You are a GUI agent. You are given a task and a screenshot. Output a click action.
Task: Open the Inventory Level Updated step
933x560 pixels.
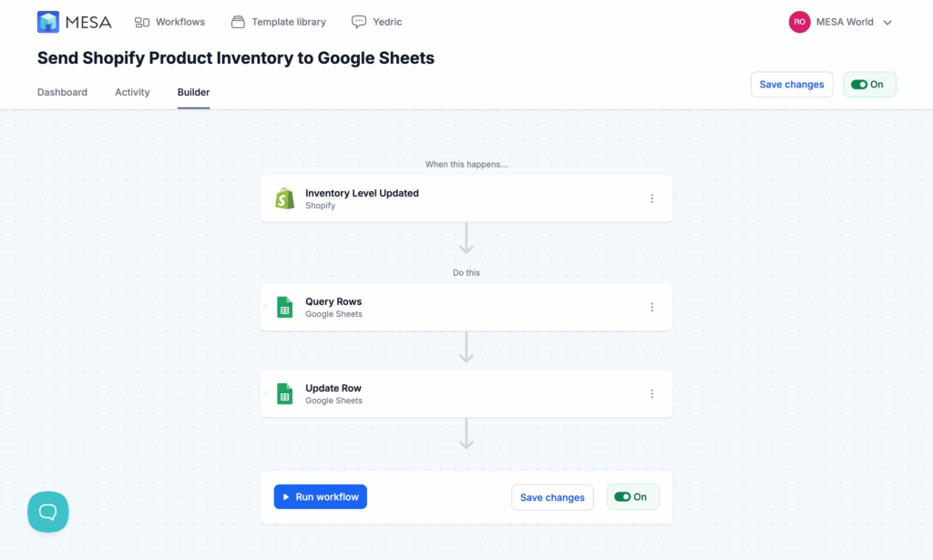(466, 199)
